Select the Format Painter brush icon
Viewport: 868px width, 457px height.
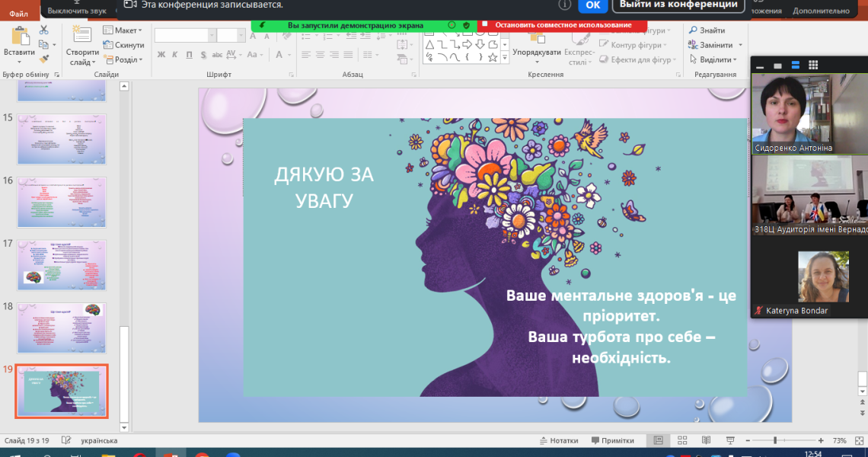(x=43, y=59)
